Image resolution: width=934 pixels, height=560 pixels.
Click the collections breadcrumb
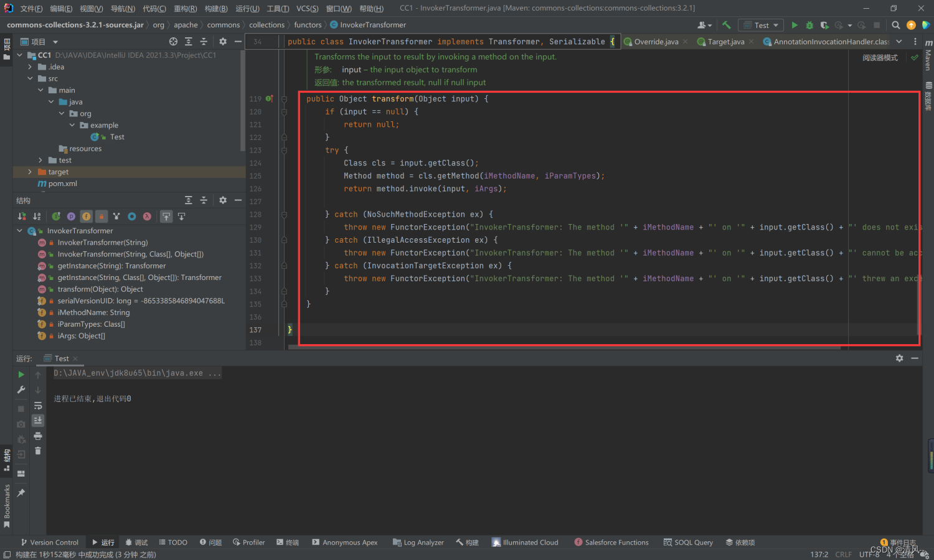tap(267, 25)
